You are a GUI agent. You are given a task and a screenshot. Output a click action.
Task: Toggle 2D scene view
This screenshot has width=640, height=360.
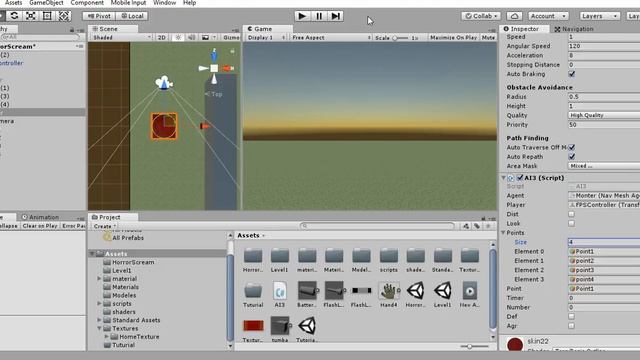coord(162,37)
